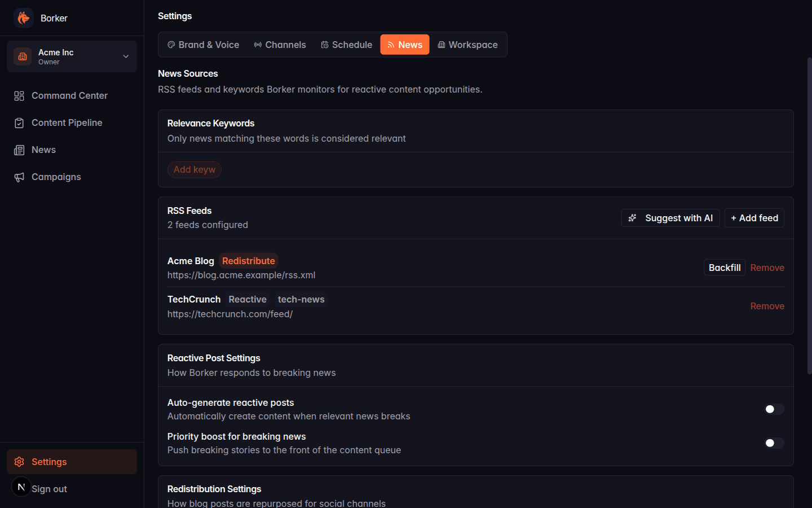Screen dimensions: 812x508
Task: Turn on Priority boost for breaking news
Action: point(774,443)
